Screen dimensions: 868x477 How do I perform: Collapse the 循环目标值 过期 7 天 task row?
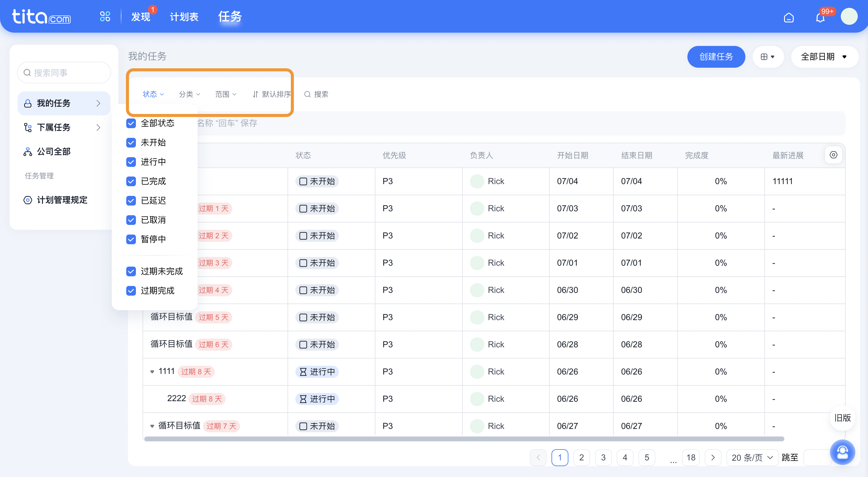tap(152, 426)
